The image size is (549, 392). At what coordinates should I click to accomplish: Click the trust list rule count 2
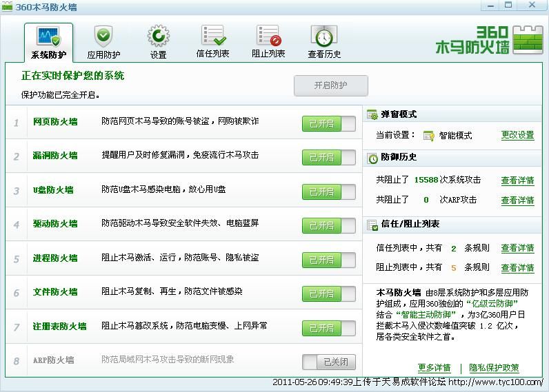tap(454, 249)
